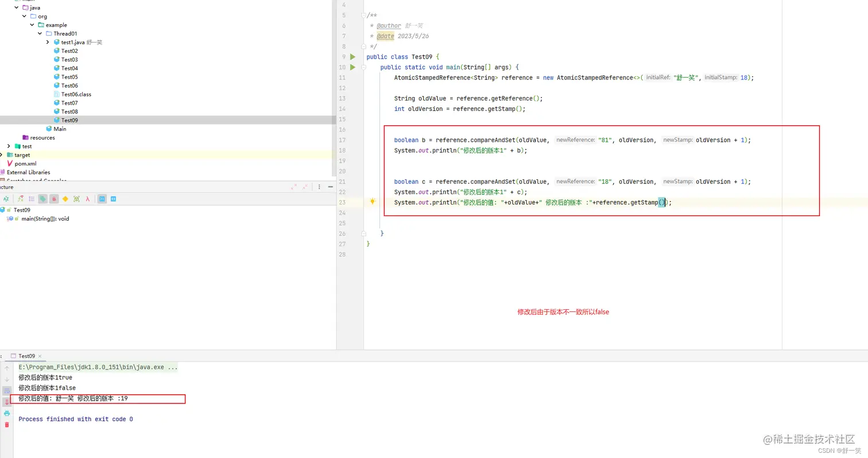The image size is (868, 458).
Task: Collapse the org package
Action: click(x=25, y=16)
